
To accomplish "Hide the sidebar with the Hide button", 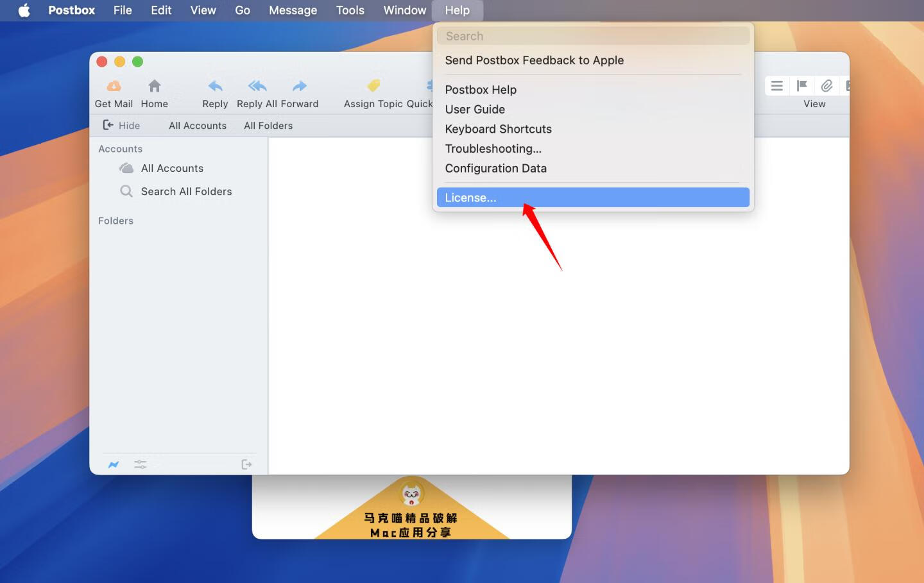I will tap(121, 126).
